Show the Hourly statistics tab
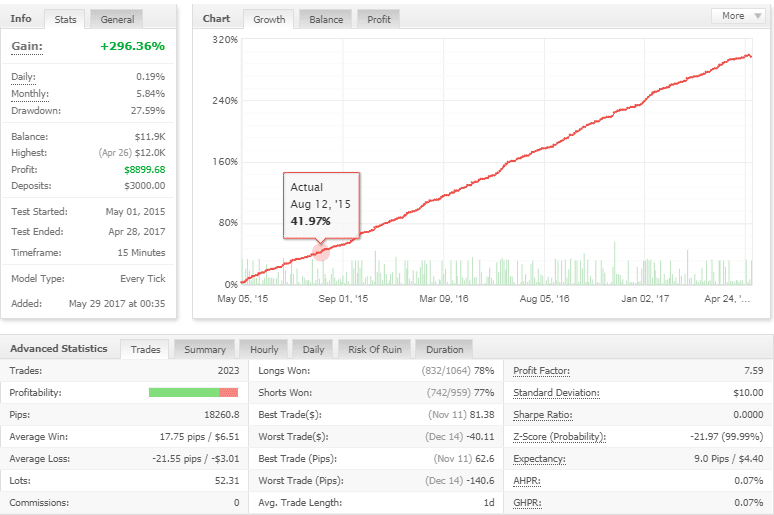This screenshot has width=774, height=515. (264, 349)
